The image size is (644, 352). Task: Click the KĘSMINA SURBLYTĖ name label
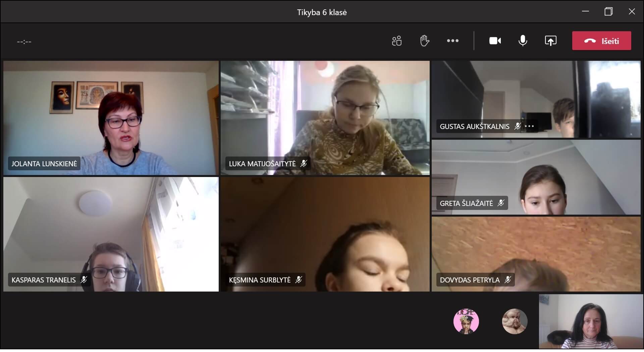coord(260,280)
